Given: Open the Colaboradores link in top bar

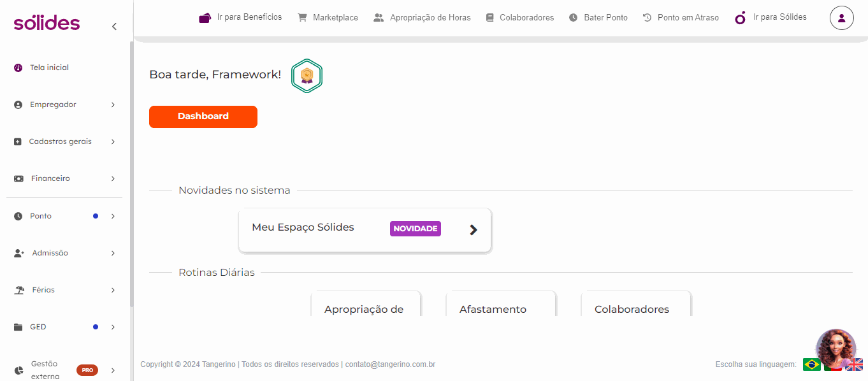Looking at the screenshot, I should pos(526,18).
